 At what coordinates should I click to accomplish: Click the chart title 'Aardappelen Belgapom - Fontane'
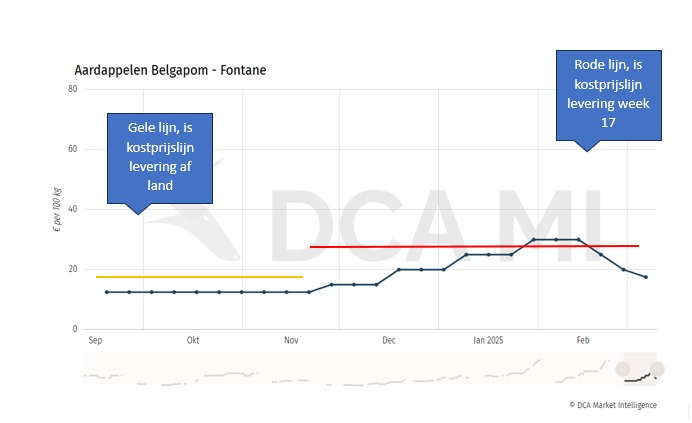[x=170, y=71]
